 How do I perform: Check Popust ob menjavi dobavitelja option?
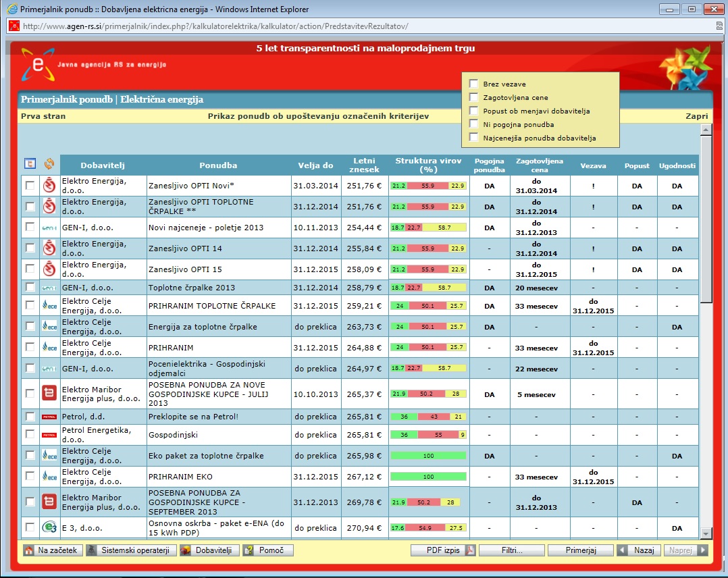[x=473, y=111]
